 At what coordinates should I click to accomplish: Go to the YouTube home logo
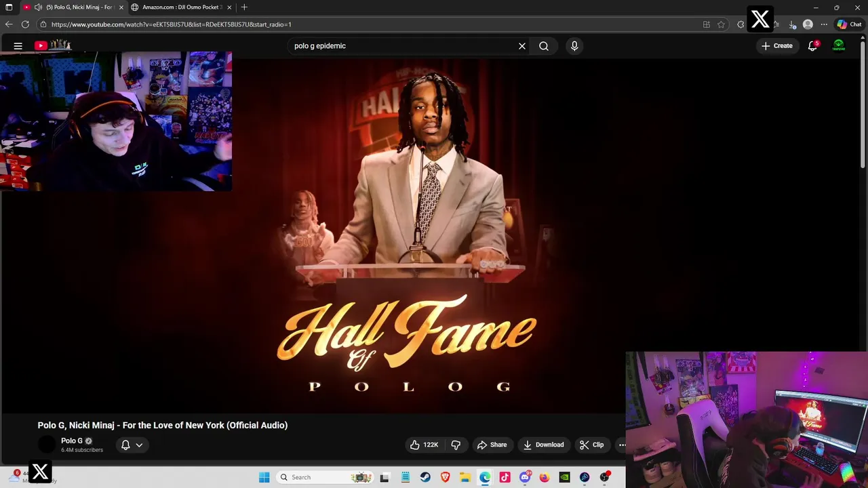point(53,45)
